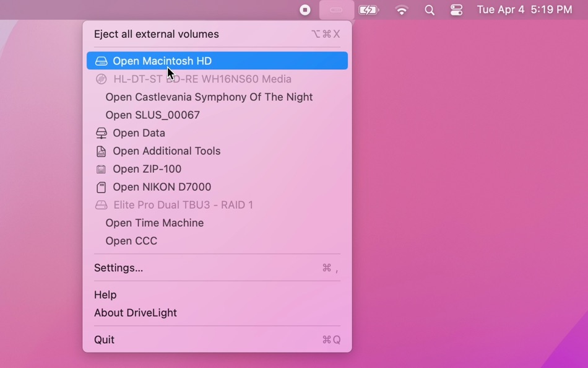Click the ZIP-100 floppy disk icon

[x=102, y=169]
